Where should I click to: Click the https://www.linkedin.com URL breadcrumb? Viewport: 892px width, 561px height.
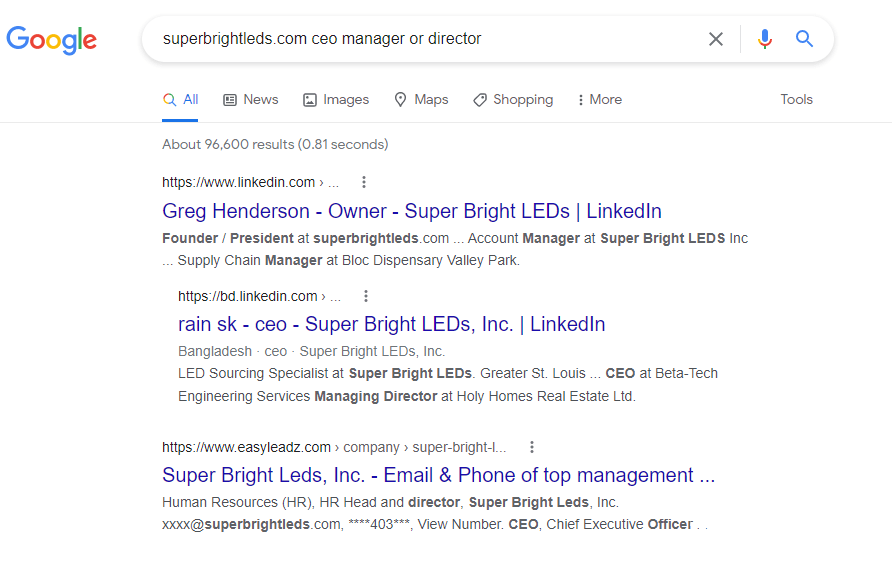[250, 182]
